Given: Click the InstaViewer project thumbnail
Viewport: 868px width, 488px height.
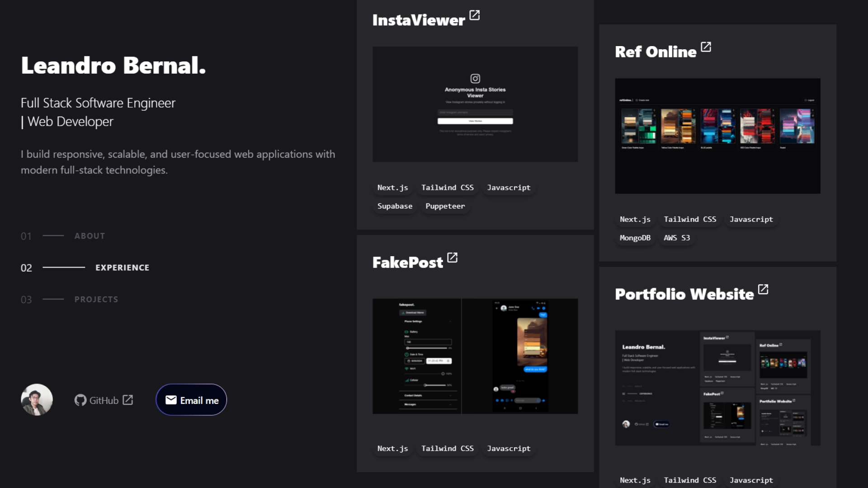Looking at the screenshot, I should pos(475,104).
